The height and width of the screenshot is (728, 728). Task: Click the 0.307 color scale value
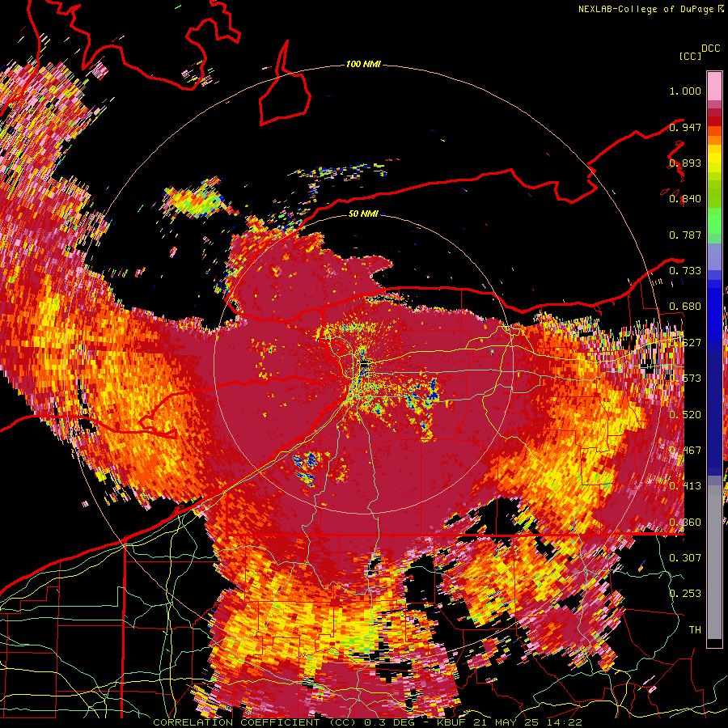pos(685,557)
